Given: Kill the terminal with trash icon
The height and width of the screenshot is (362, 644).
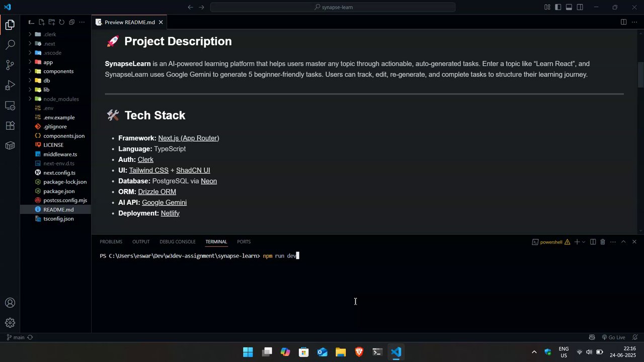Looking at the screenshot, I should coord(603,242).
